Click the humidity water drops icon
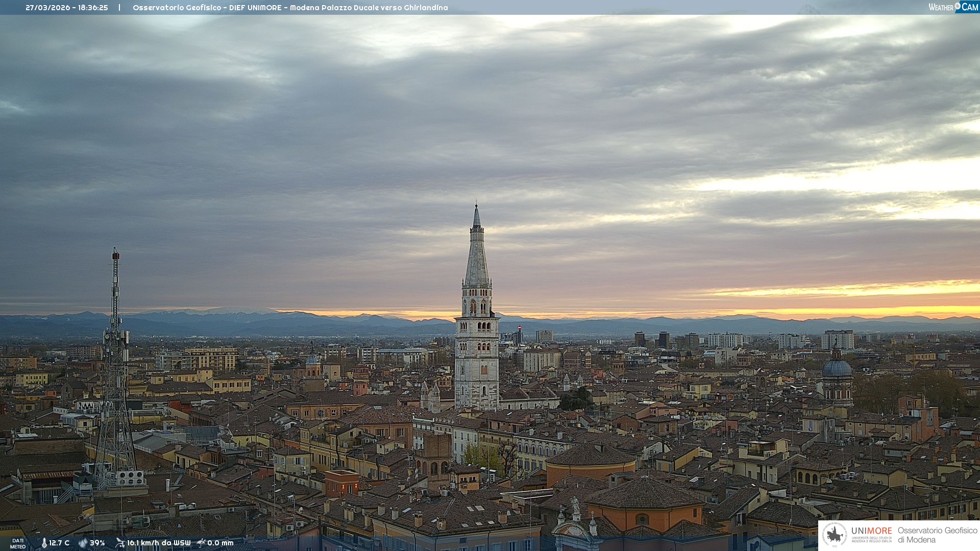980x551 pixels. point(83,543)
